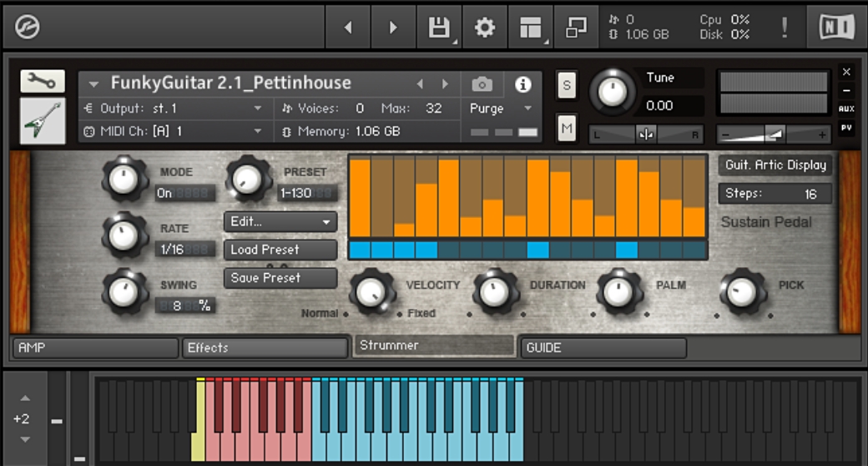Click the pan L-R slider

(646, 134)
